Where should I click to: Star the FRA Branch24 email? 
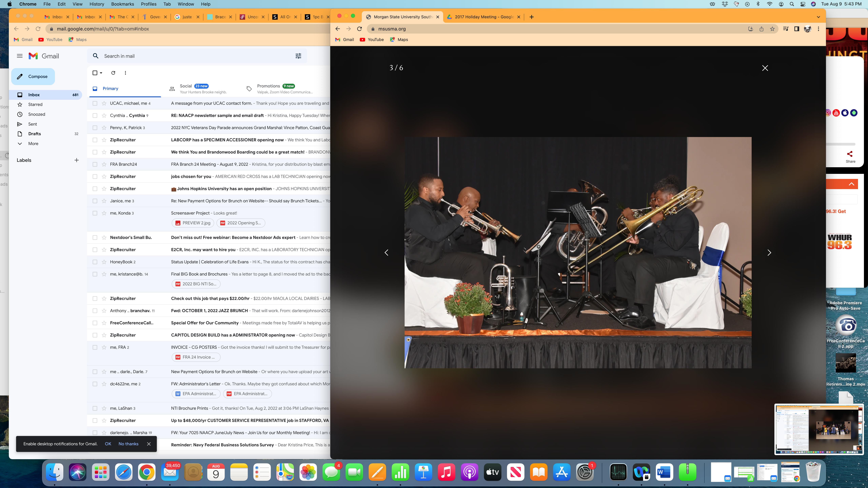104,164
